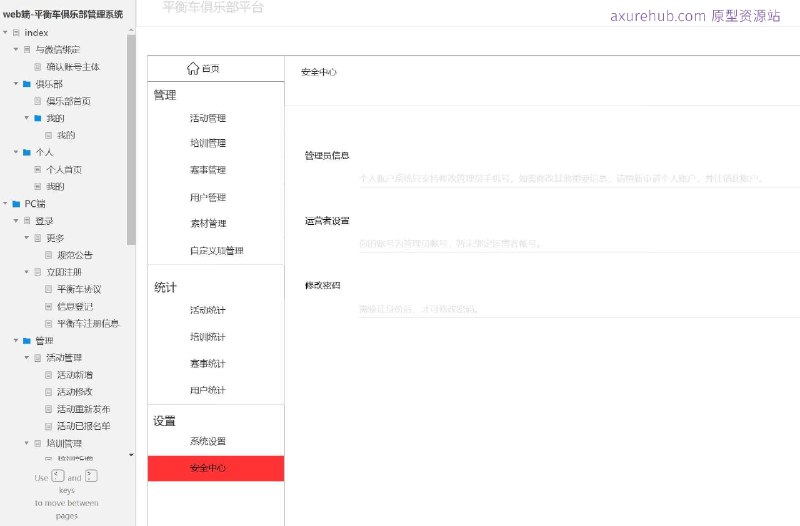The image size is (800, 526).
Task: Select 信息登记 page in tree
Action: tap(74, 306)
